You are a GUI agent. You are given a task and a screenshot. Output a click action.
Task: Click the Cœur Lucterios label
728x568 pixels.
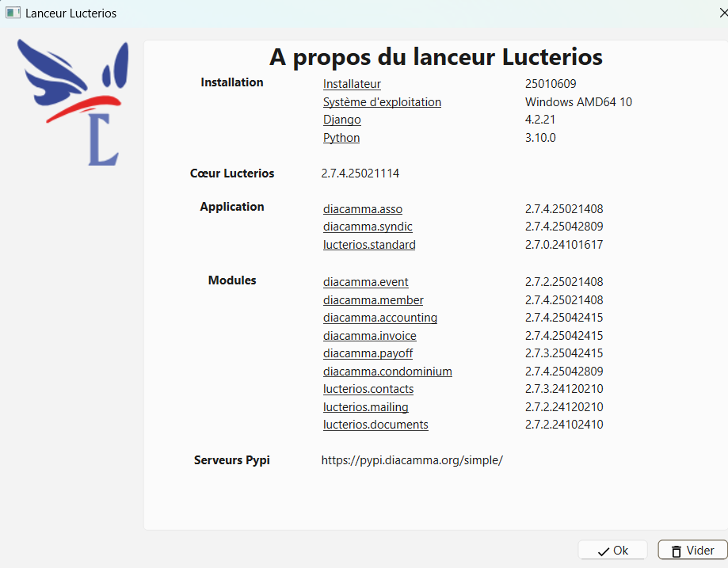tap(232, 173)
